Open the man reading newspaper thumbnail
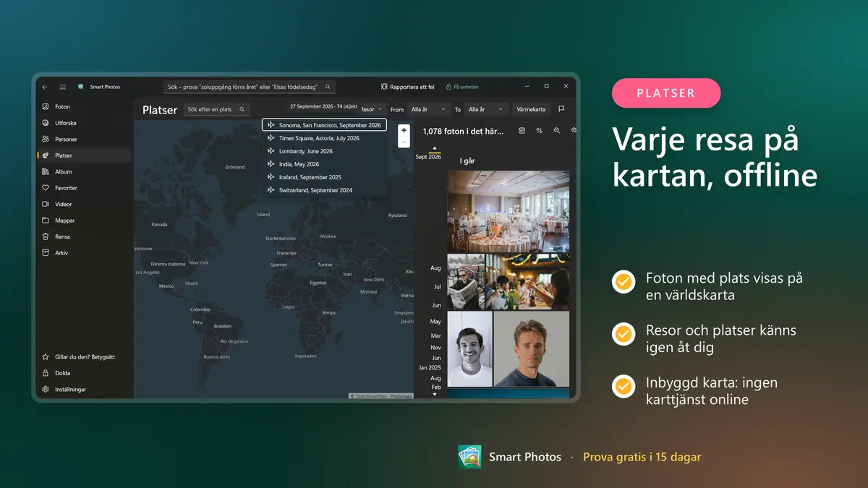 click(466, 282)
